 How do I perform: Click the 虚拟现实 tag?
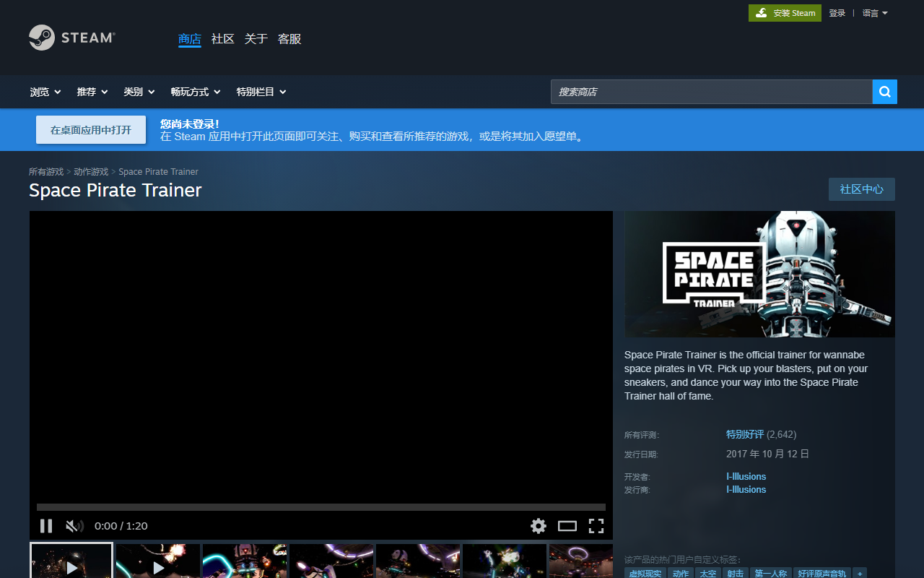[645, 574]
